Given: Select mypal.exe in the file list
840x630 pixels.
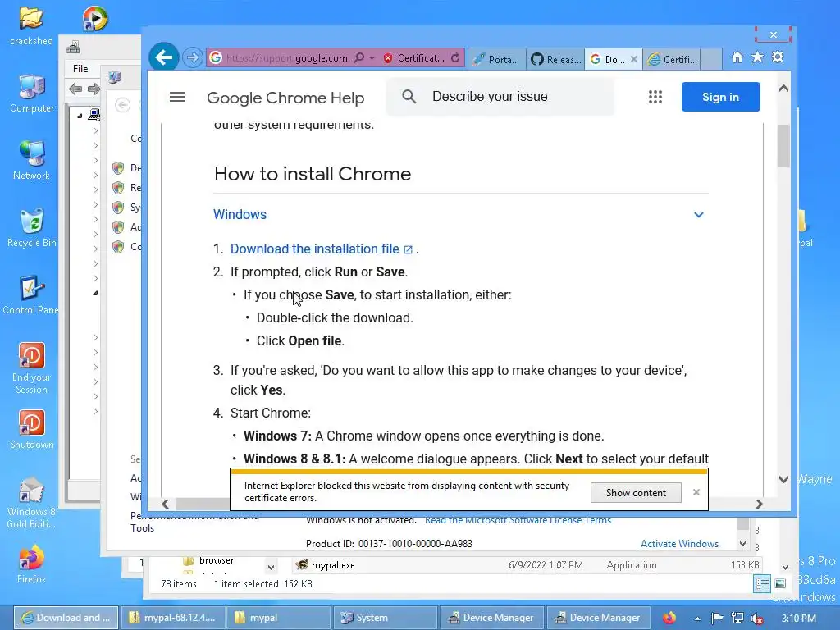Looking at the screenshot, I should (333, 565).
